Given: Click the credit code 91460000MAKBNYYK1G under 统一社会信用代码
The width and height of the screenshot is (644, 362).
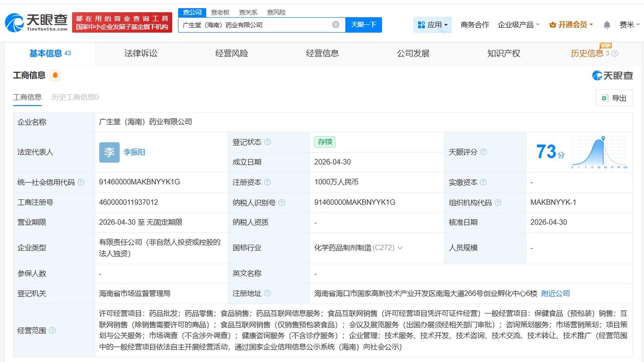Looking at the screenshot, I should (x=139, y=182).
